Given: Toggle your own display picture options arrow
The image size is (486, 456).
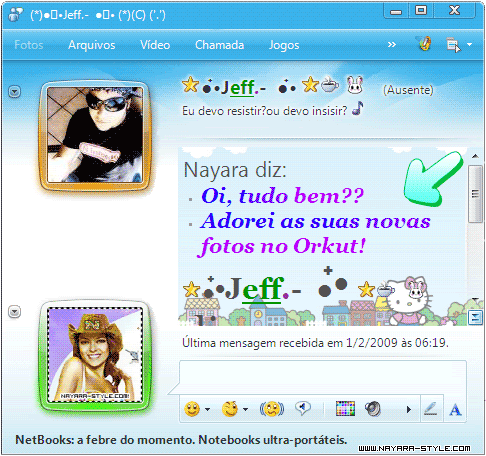Looking at the screenshot, I should (x=15, y=312).
